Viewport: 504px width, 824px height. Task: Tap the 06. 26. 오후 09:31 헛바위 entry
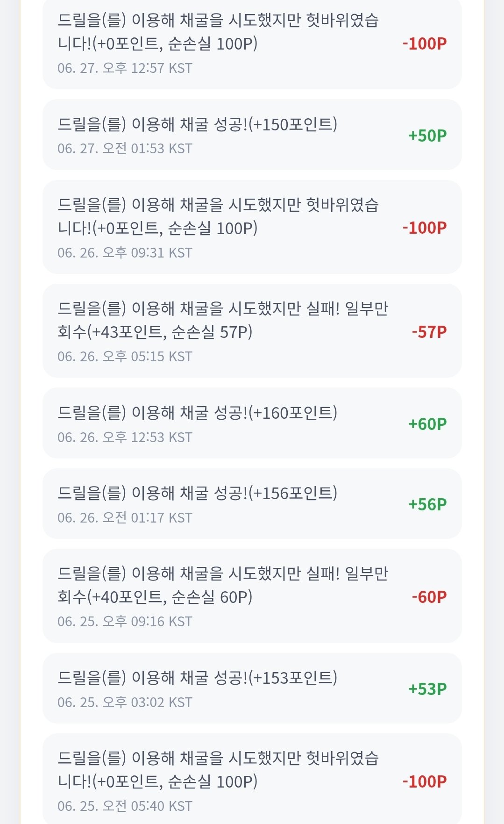click(252, 227)
